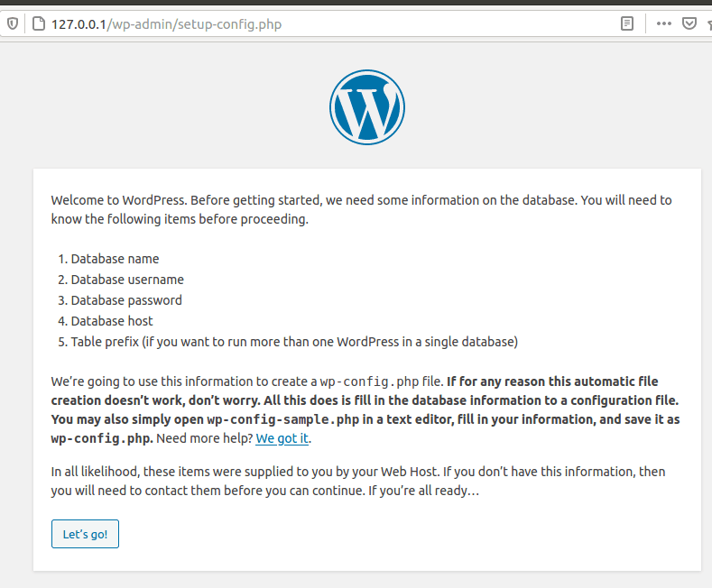Image resolution: width=712 pixels, height=588 pixels.
Task: Click the "Database name" list item
Action: tap(115, 259)
